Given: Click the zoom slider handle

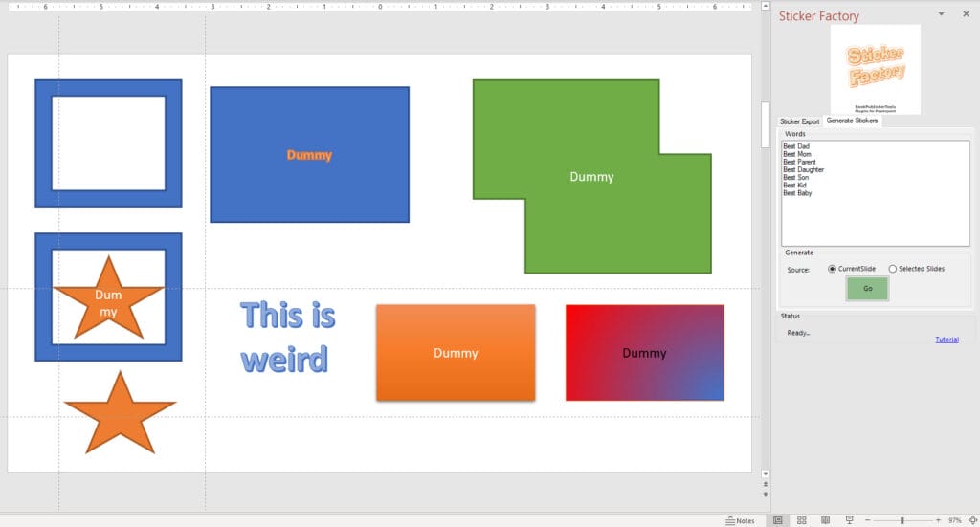Looking at the screenshot, I should [902, 520].
